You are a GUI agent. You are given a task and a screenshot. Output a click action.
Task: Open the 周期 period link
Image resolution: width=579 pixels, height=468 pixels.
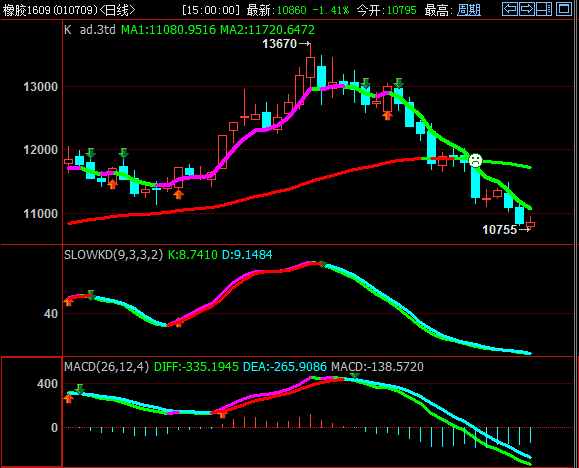(469, 10)
